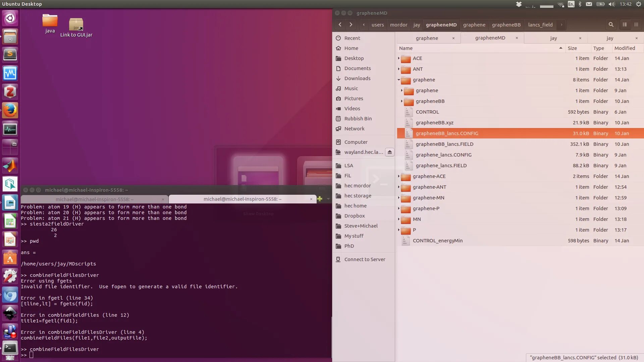The height and width of the screenshot is (362, 644).
Task: Switch to list view icon
Action: [x=625, y=24]
